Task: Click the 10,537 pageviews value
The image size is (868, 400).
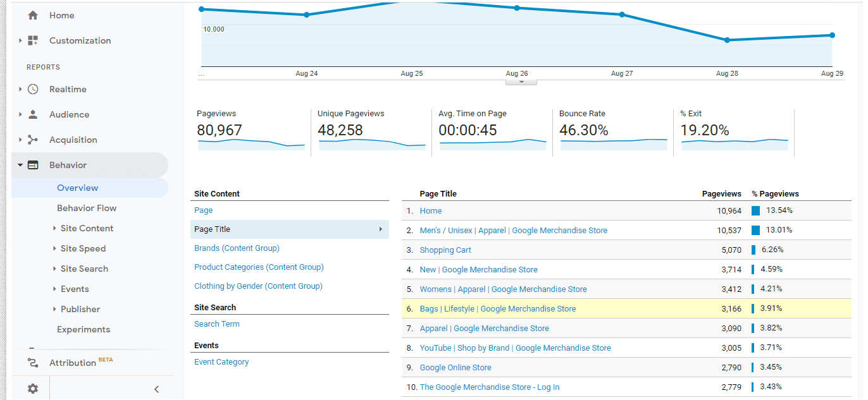Action: click(729, 230)
